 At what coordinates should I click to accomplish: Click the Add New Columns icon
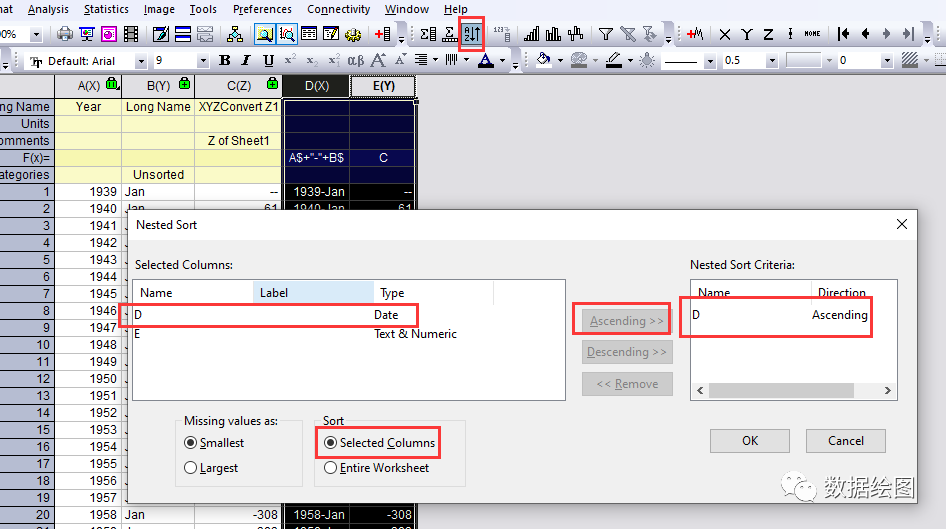(383, 34)
